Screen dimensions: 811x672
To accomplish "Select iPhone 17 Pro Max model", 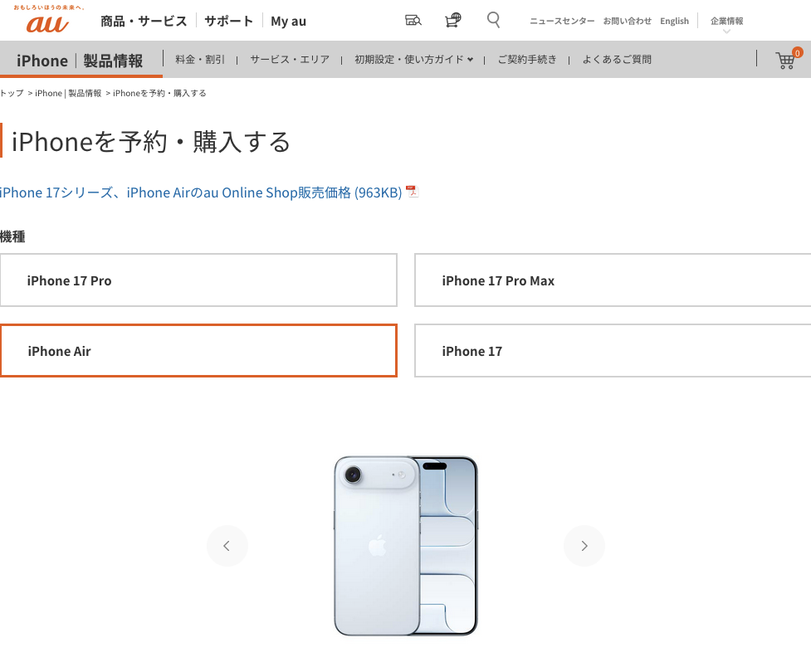I will click(613, 280).
